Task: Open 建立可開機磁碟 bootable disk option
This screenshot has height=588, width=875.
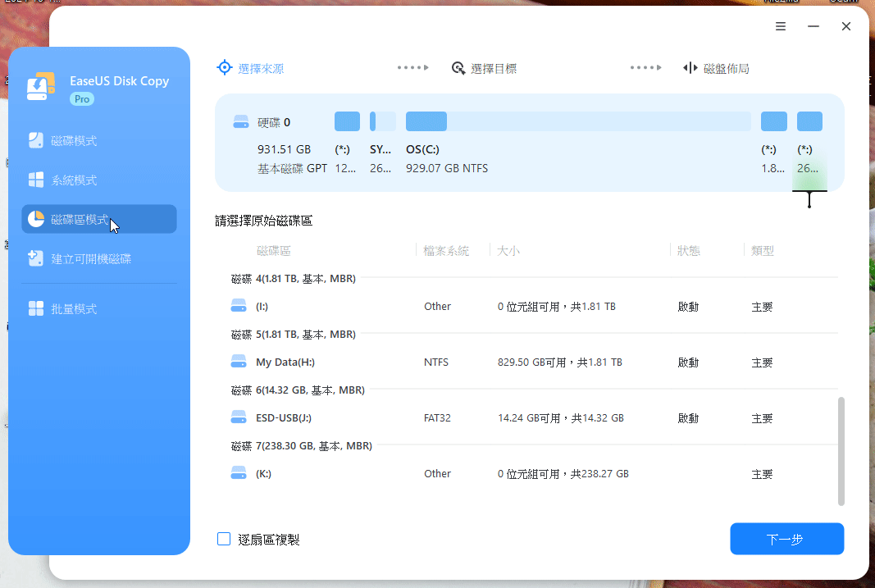Action: click(x=98, y=258)
